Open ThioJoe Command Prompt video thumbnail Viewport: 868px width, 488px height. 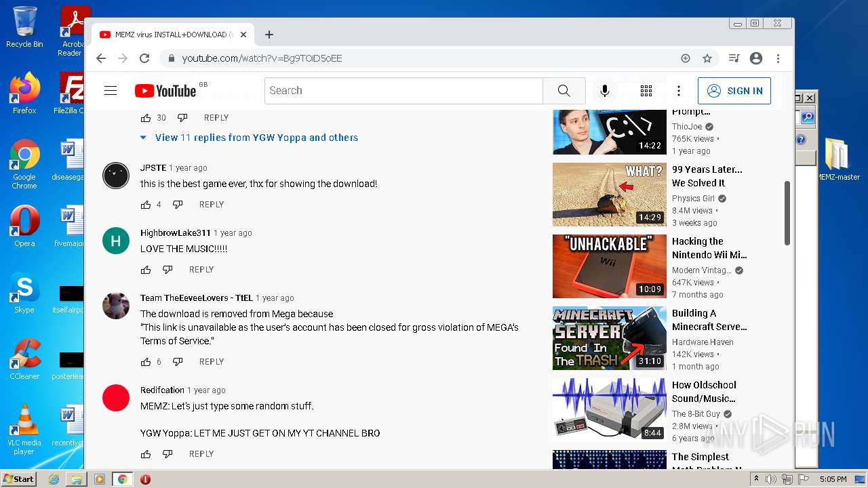pos(610,132)
